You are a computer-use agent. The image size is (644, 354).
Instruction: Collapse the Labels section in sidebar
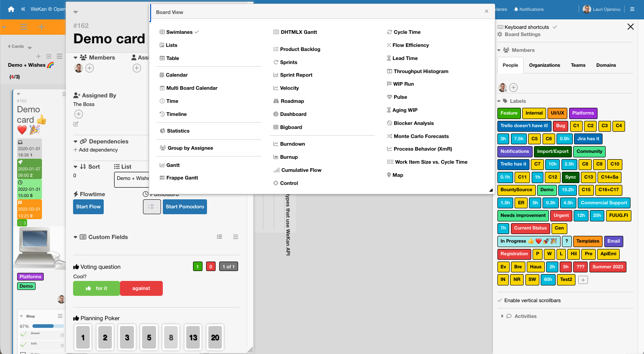[499, 101]
